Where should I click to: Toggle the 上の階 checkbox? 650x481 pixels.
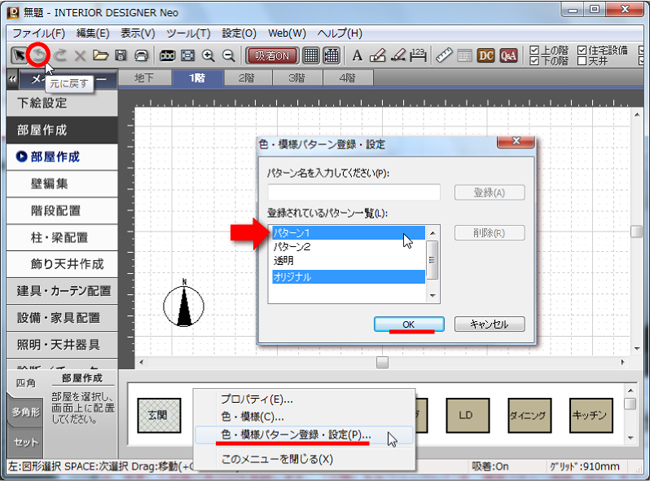click(534, 50)
